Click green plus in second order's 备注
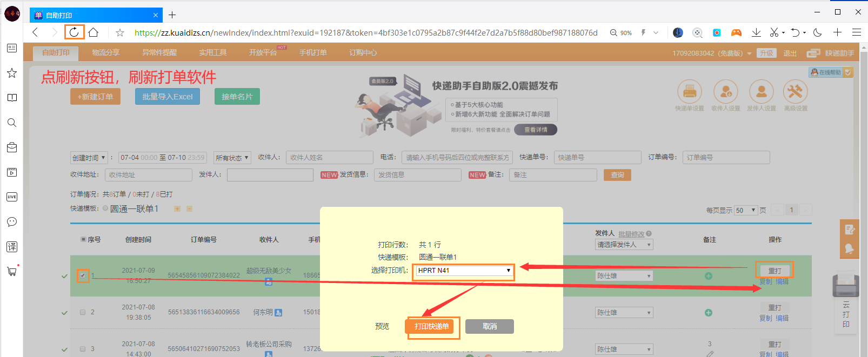This screenshot has height=357, width=868. (709, 313)
